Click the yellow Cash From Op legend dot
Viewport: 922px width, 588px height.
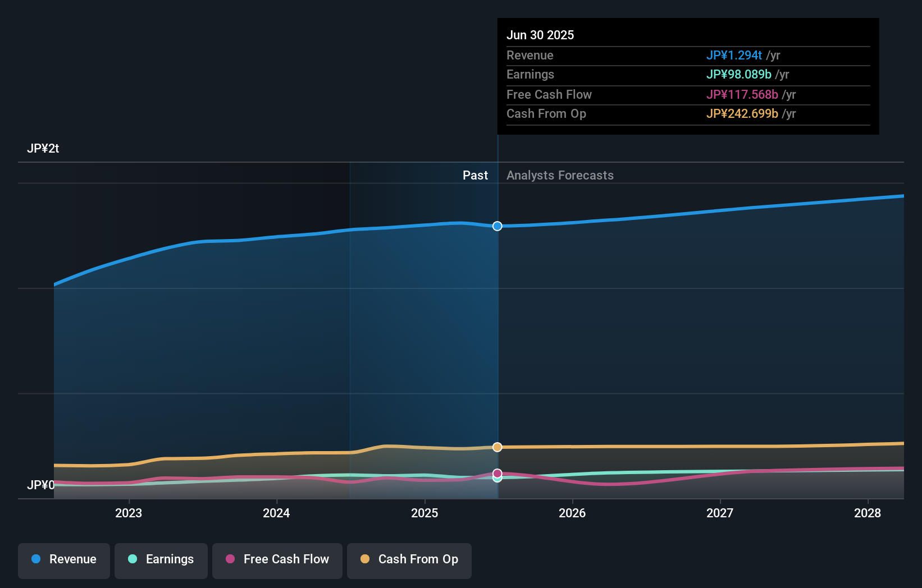364,559
